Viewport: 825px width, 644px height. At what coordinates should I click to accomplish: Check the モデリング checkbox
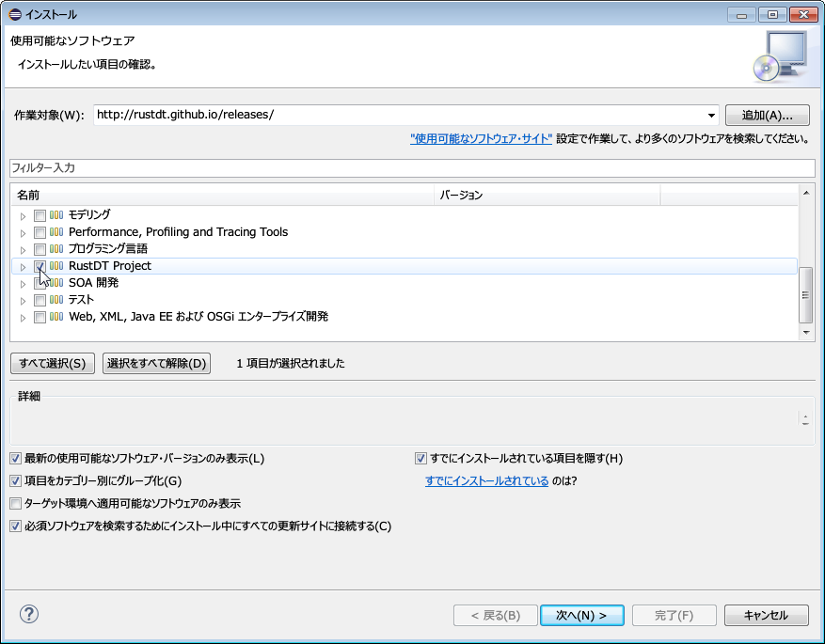coord(40,215)
